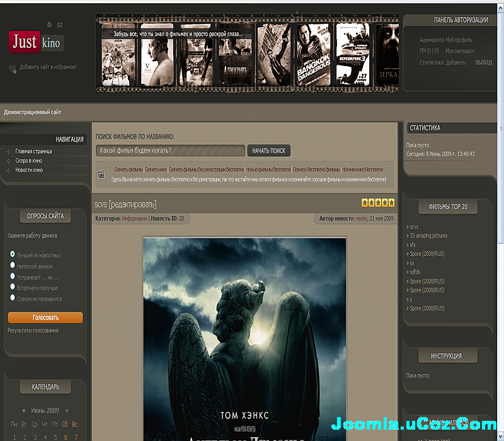Click the "Новые фильмы бесплатно" link

(268, 169)
